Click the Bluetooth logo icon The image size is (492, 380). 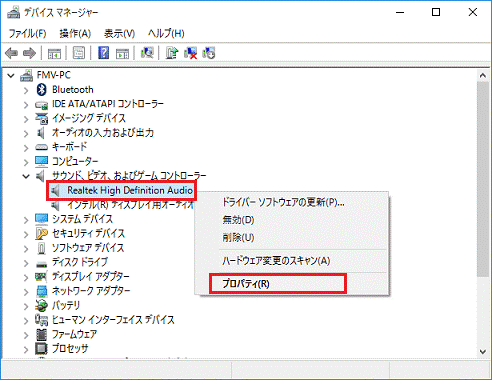pyautogui.click(x=41, y=90)
